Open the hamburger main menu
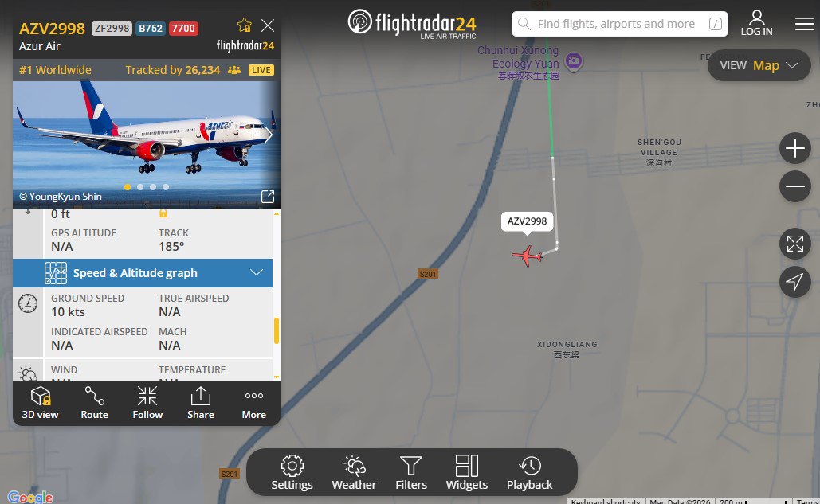This screenshot has width=820, height=504. (804, 24)
